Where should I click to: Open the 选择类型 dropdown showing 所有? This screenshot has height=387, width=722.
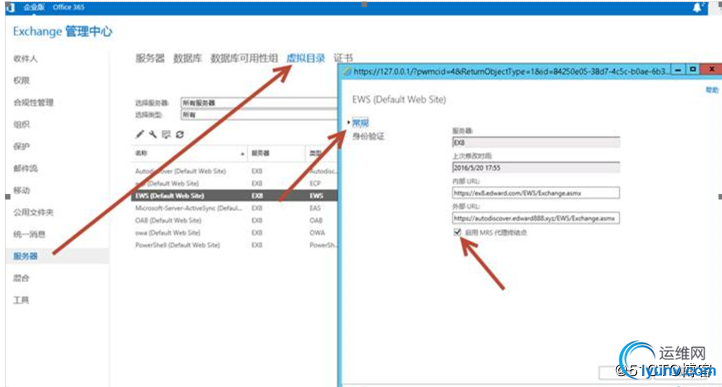259,114
